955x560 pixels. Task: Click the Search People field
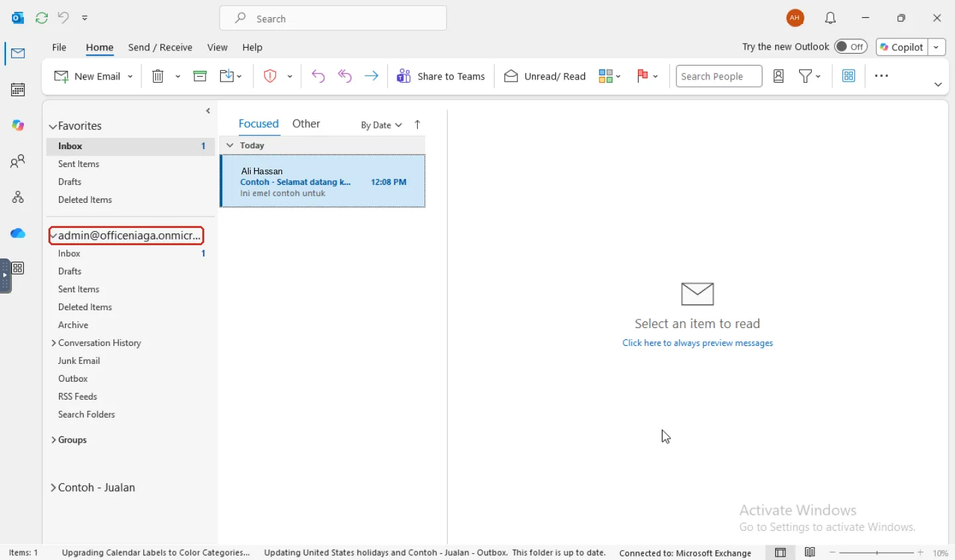(x=720, y=76)
